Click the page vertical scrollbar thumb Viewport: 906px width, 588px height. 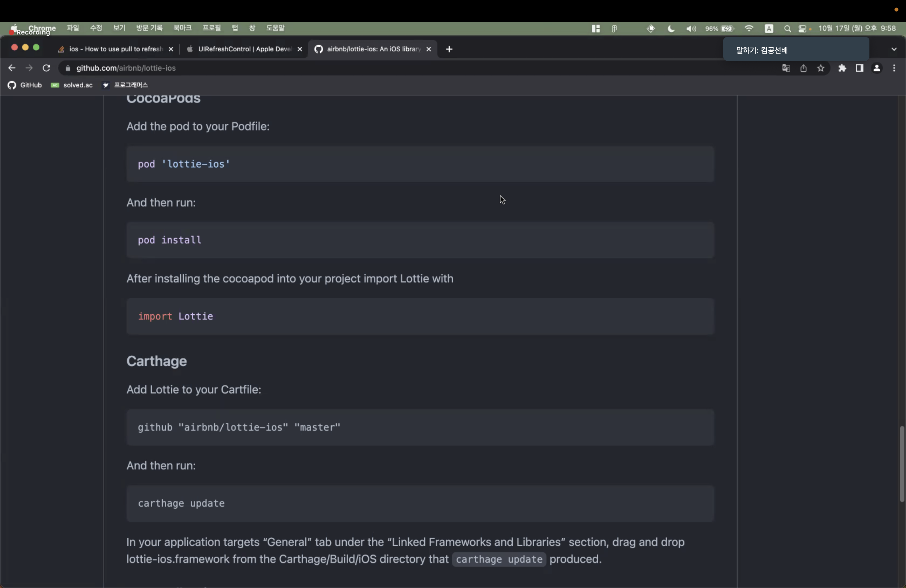902,464
